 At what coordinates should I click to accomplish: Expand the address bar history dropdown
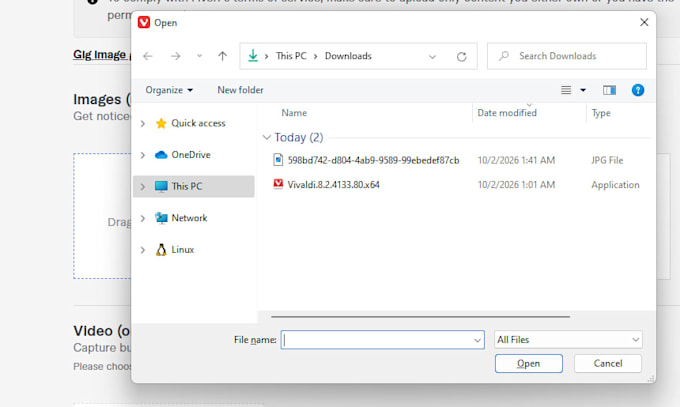pos(432,56)
